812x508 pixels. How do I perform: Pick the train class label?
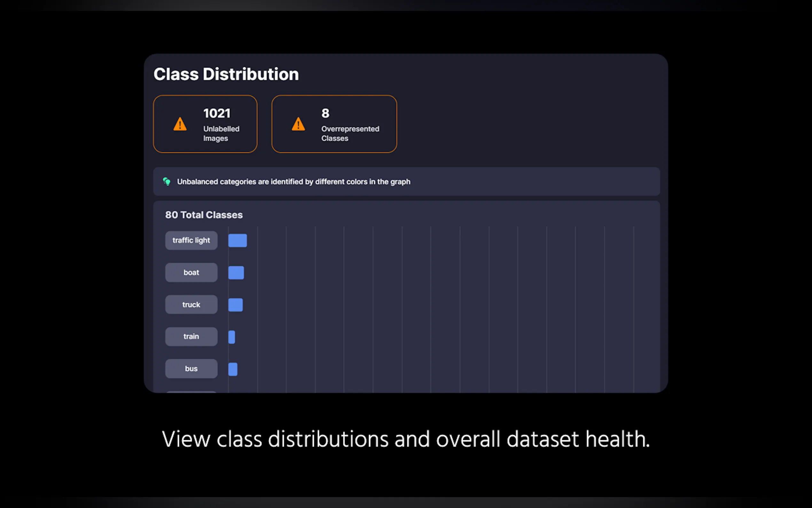pyautogui.click(x=191, y=336)
